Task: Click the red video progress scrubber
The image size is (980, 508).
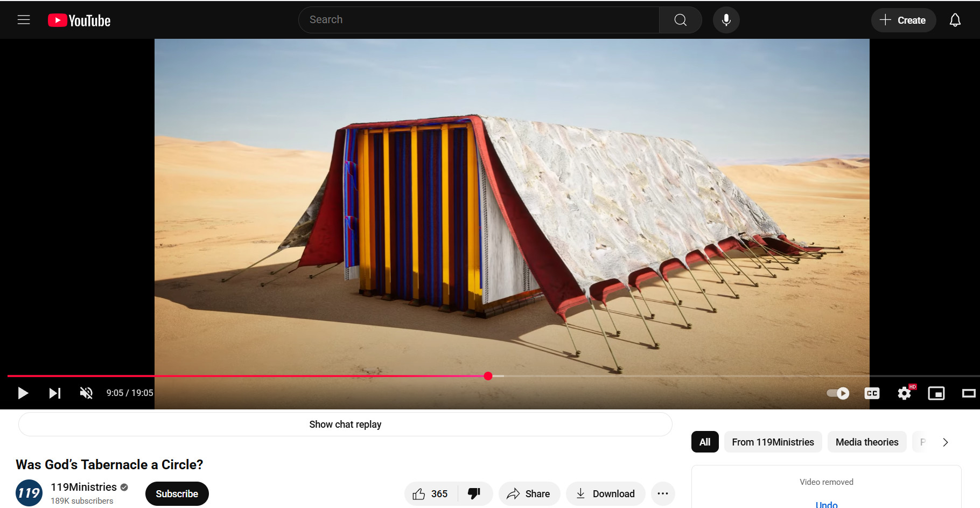Action: point(488,376)
